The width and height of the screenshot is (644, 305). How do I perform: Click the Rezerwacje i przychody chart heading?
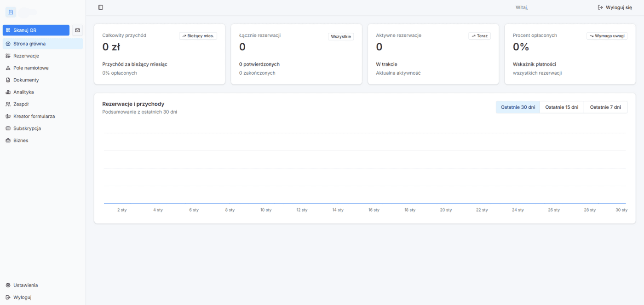133,104
